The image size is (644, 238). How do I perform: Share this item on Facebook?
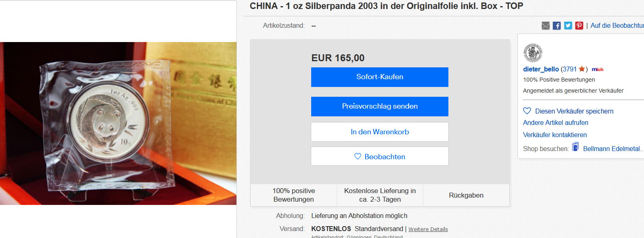[557, 26]
